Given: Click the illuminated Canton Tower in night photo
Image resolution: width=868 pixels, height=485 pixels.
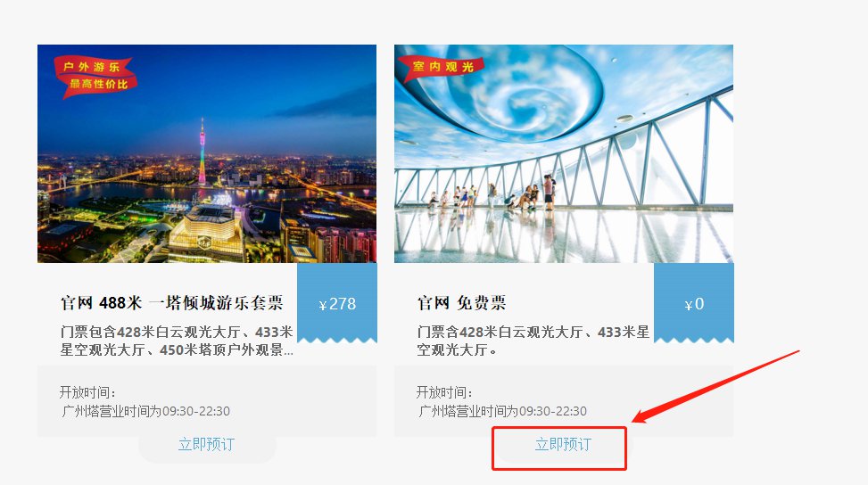Looking at the screenshot, I should tap(202, 152).
